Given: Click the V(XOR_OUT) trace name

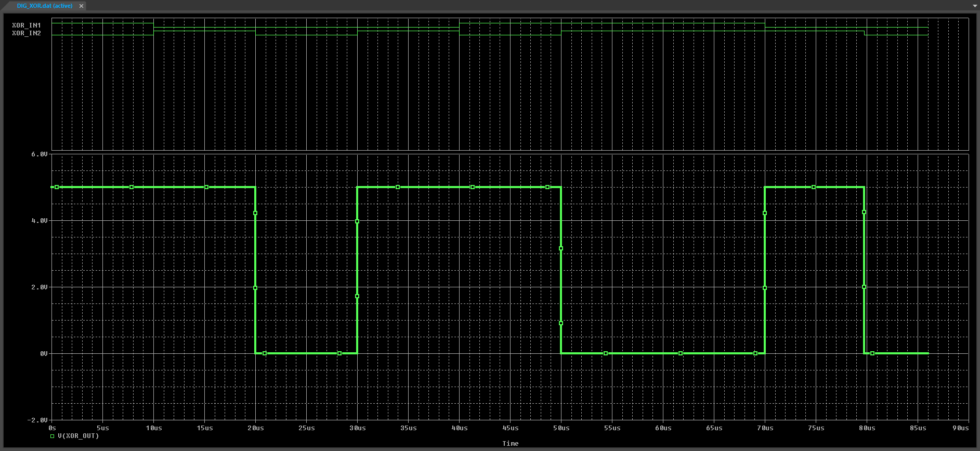Looking at the screenshot, I should pos(78,436).
